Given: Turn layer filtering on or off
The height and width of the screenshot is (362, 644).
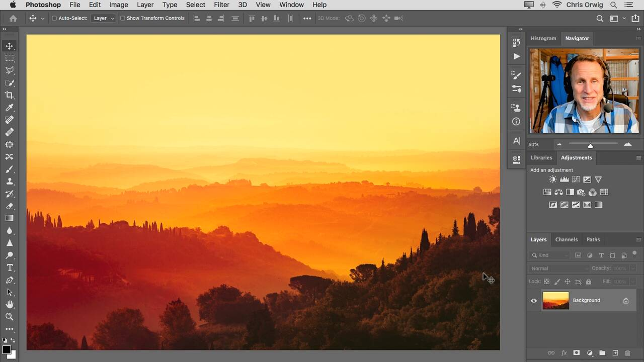Looking at the screenshot, I should (634, 253).
